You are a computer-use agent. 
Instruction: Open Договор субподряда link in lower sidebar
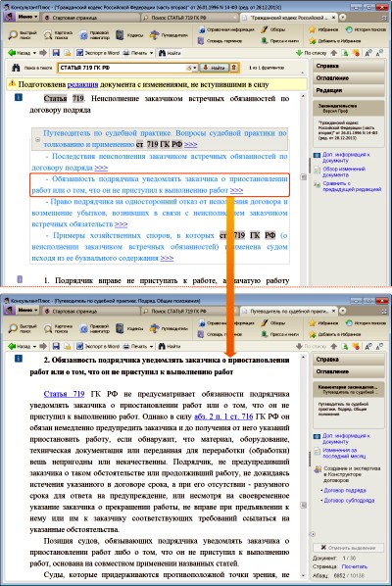click(349, 500)
